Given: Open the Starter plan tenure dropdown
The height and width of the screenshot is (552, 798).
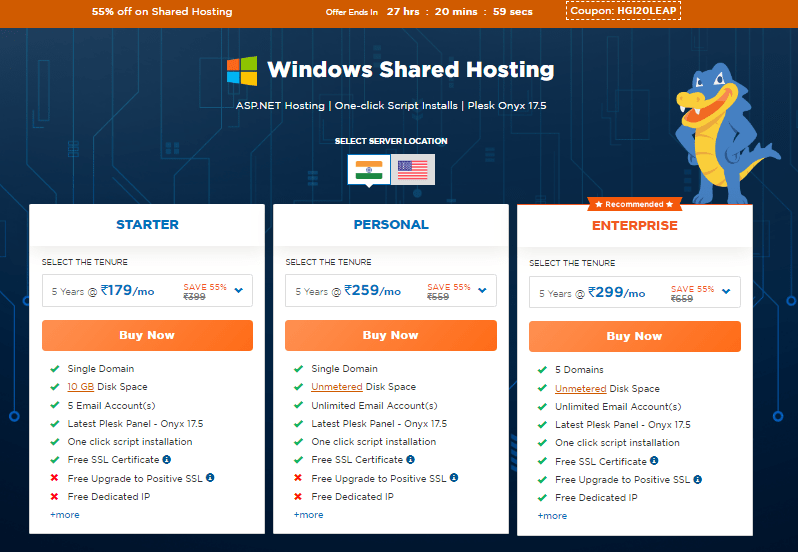Looking at the screenshot, I should tap(147, 291).
